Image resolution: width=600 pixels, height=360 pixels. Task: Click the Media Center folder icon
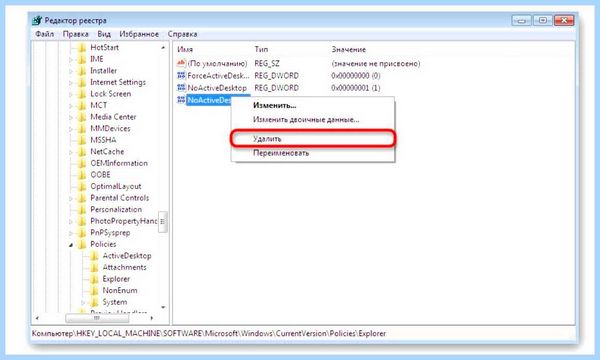[x=82, y=117]
